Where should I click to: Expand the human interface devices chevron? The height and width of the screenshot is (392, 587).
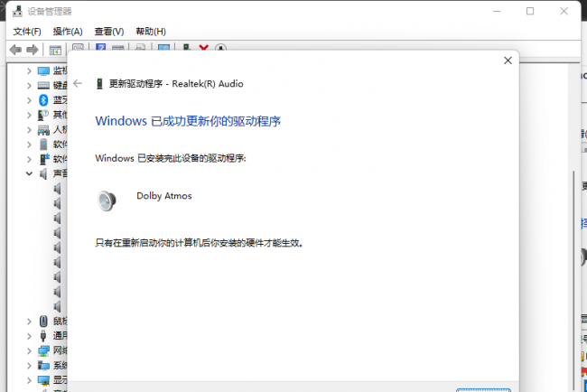(x=29, y=129)
